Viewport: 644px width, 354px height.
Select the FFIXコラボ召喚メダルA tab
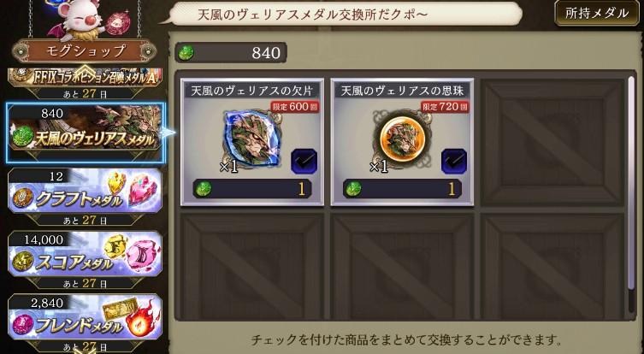(85, 77)
